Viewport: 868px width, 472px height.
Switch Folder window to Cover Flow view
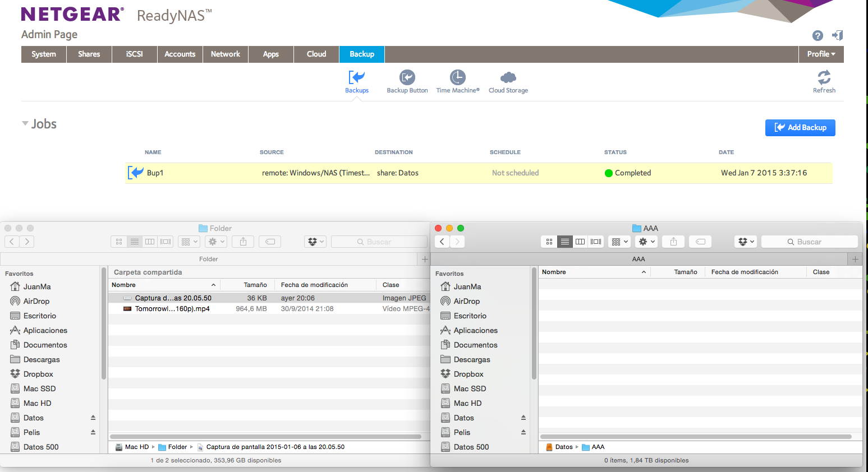click(x=166, y=242)
